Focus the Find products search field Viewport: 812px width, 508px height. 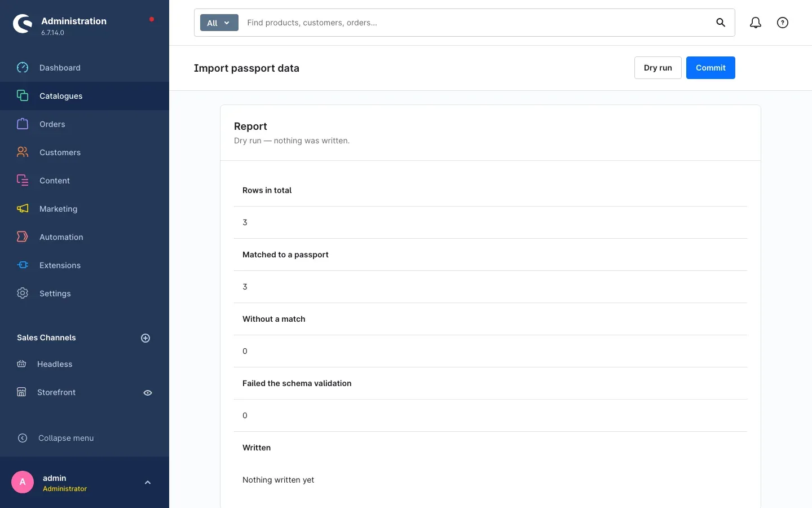point(476,23)
